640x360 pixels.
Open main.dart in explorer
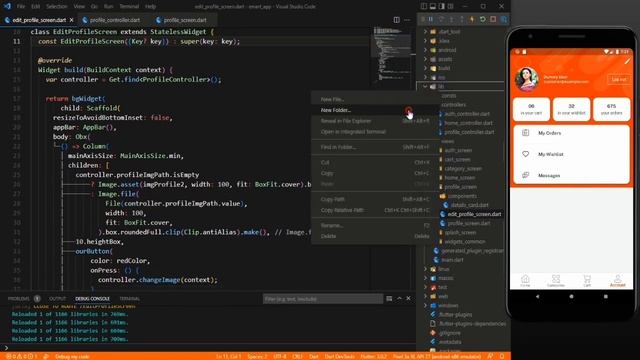pyautogui.click(x=452, y=260)
